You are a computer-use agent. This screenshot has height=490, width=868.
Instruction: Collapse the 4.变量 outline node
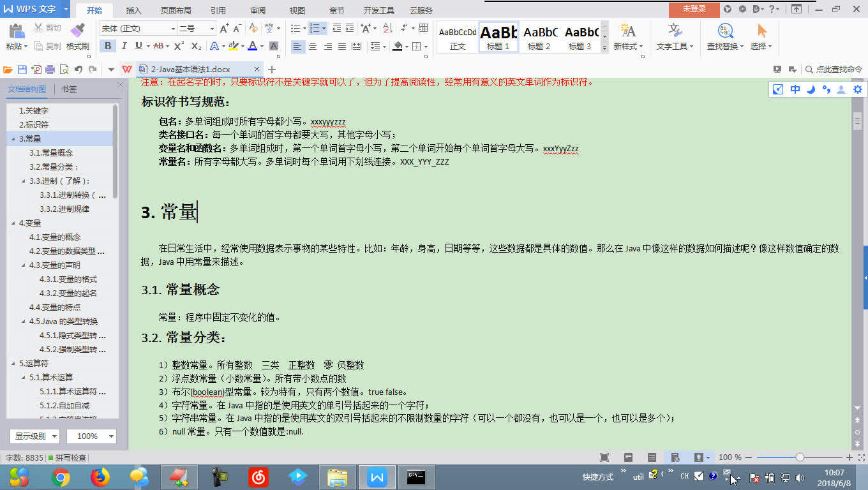13,223
